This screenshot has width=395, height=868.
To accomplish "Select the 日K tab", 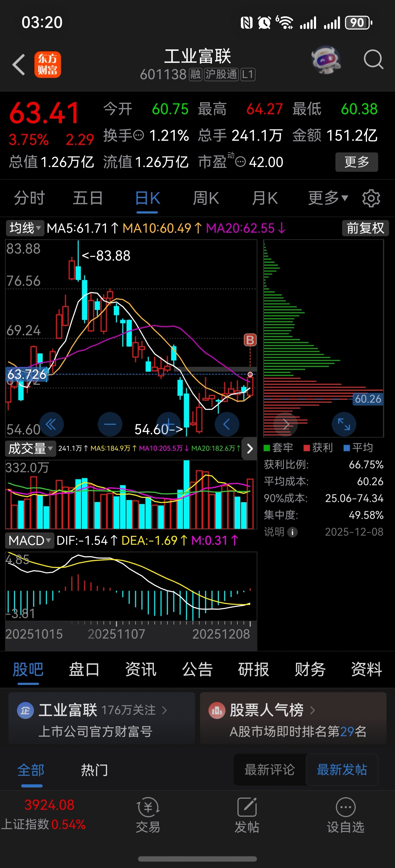I will [x=147, y=198].
